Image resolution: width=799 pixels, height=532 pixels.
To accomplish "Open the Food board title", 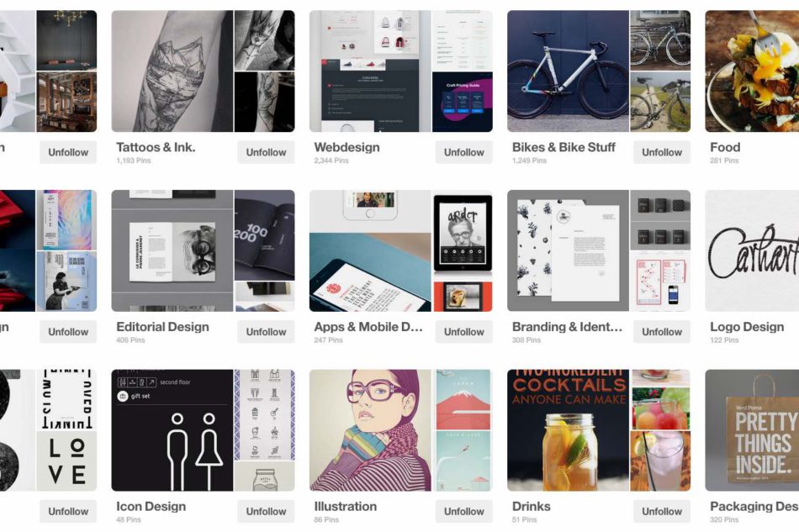I will pyautogui.click(x=725, y=147).
